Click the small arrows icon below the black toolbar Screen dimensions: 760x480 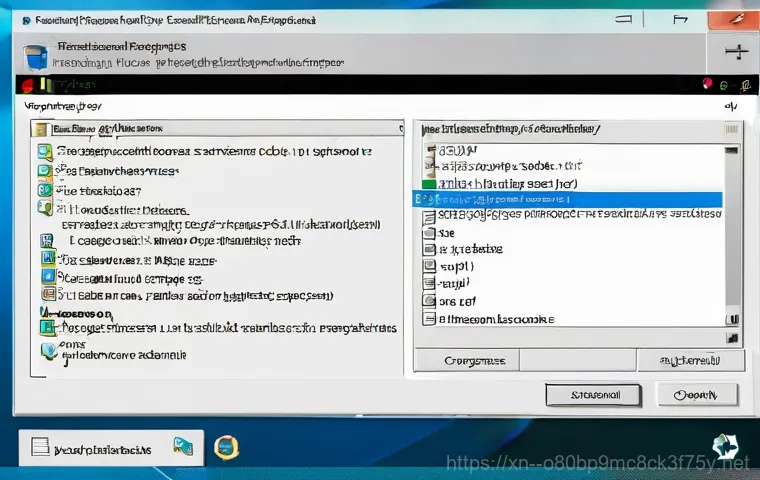(x=731, y=106)
